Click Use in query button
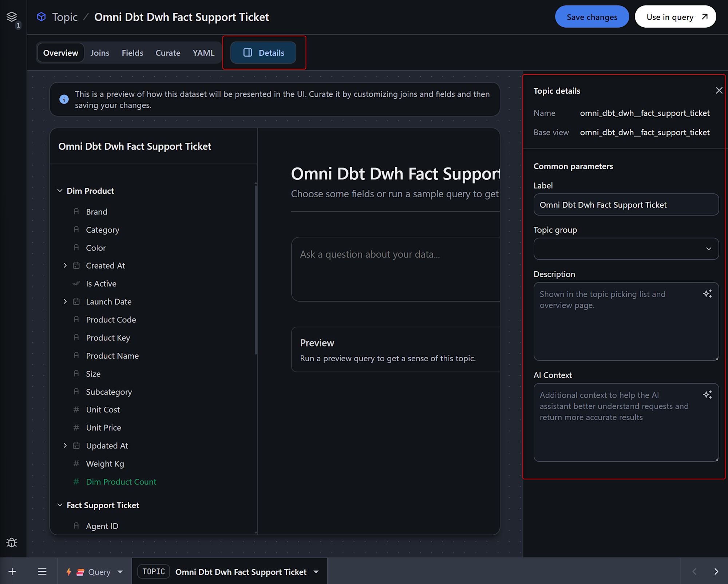Image resolution: width=728 pixels, height=584 pixels. click(x=675, y=17)
